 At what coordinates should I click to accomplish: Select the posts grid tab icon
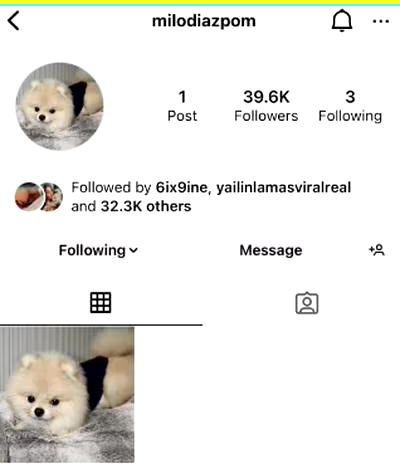pos(100,303)
